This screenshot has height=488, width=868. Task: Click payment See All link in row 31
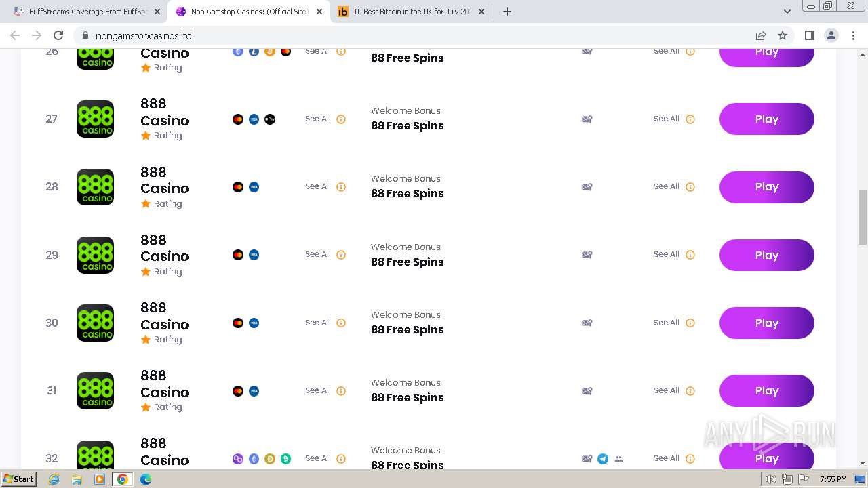click(x=318, y=390)
